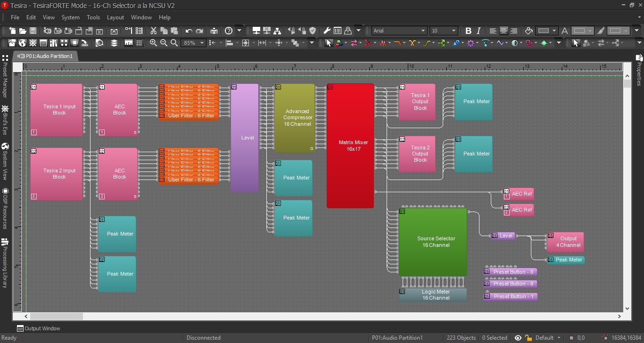The height and width of the screenshot is (343, 644).
Task: Open a file using the folder icon
Action: [23, 31]
